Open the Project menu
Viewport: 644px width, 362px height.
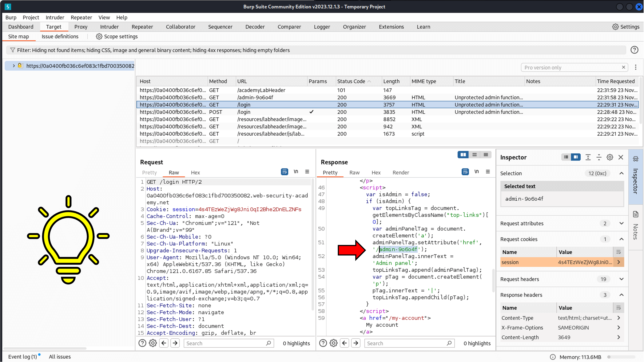pyautogui.click(x=31, y=17)
